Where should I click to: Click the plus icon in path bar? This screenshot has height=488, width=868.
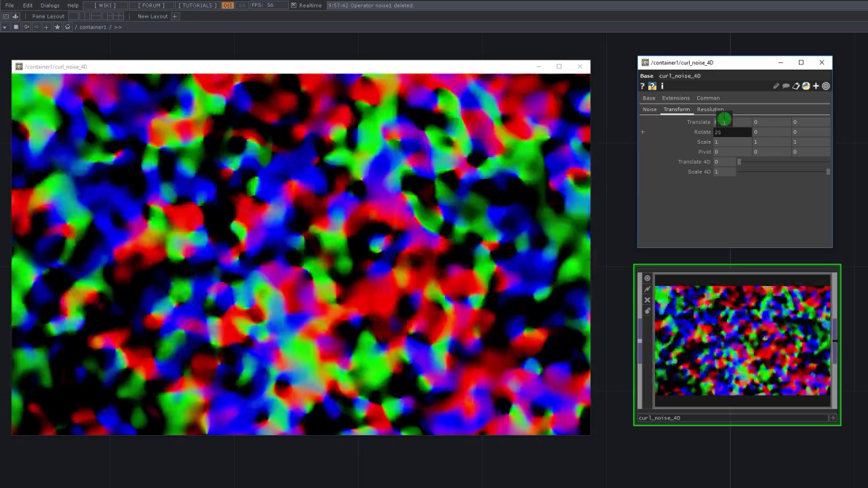pyautogui.click(x=47, y=27)
